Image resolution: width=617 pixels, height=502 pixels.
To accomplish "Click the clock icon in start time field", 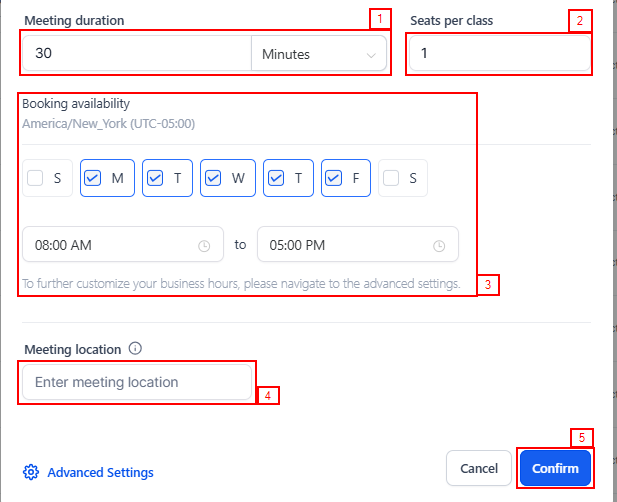I will click(x=204, y=246).
